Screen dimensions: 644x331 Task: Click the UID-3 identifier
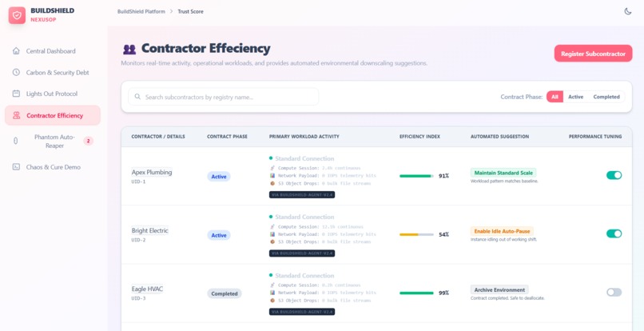pos(138,298)
